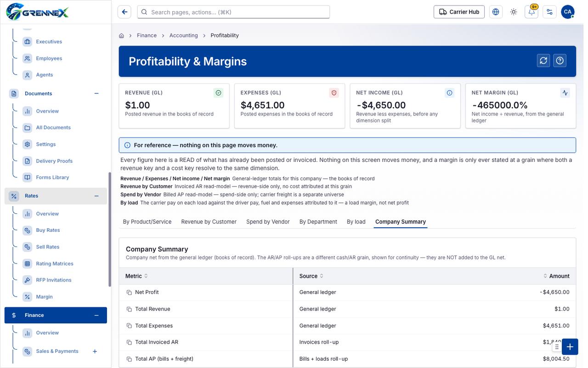The height and width of the screenshot is (368, 588).
Task: Click the Revenue (GL) green check icon
Action: tap(218, 93)
